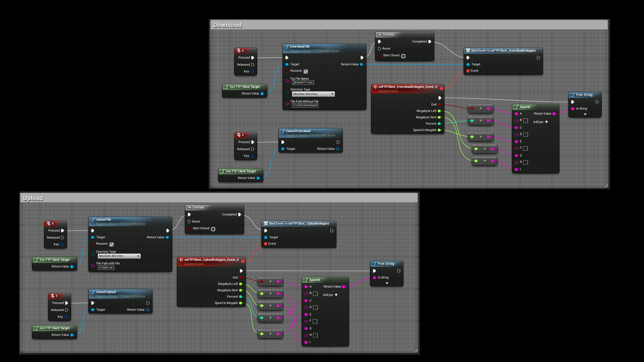This screenshot has width=644, height=362.
Task: Click the Cancel Download node title
Action: point(298,131)
